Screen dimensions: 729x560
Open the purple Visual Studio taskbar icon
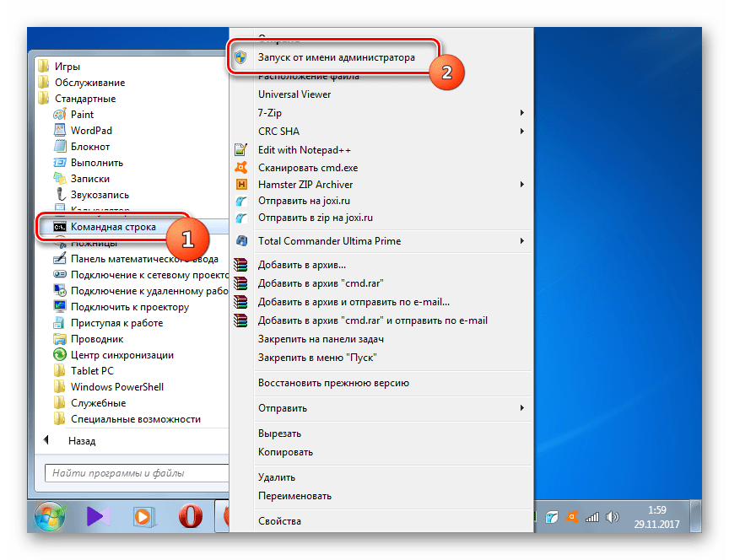coord(98,516)
